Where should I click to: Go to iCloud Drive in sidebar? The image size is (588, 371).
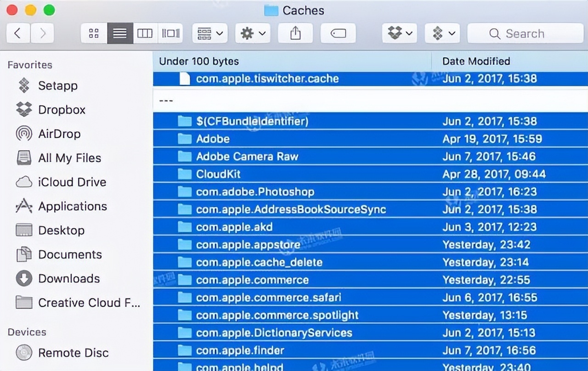point(72,182)
